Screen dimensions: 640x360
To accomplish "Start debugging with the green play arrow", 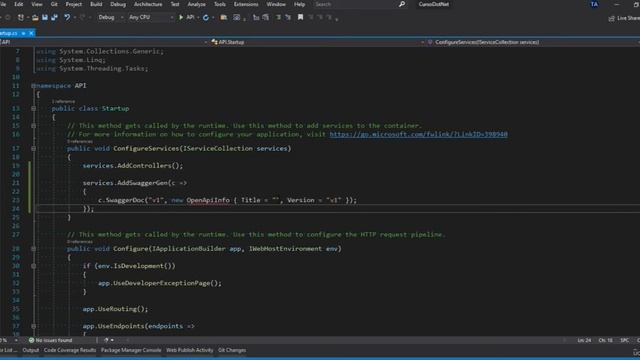I will coord(181,18).
